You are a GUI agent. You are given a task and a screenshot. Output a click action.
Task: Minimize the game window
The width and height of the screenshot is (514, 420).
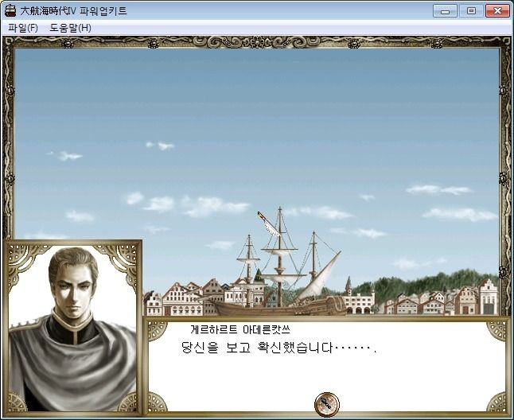(x=445, y=11)
